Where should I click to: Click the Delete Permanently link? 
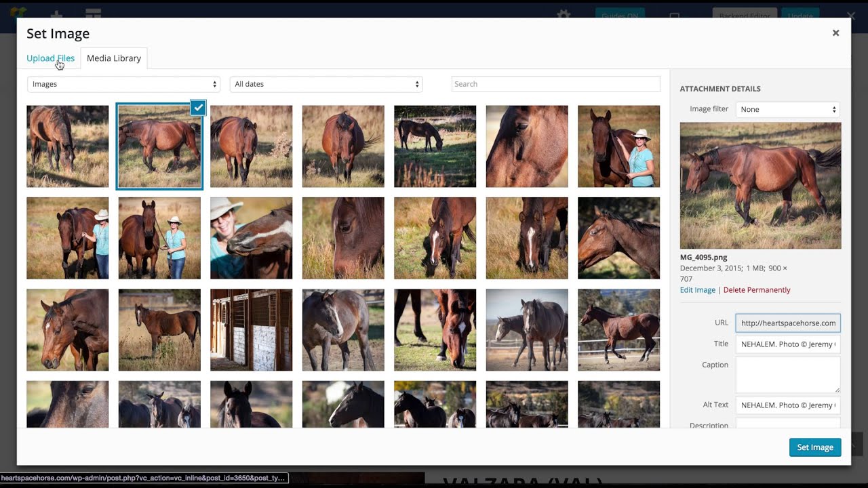point(757,290)
